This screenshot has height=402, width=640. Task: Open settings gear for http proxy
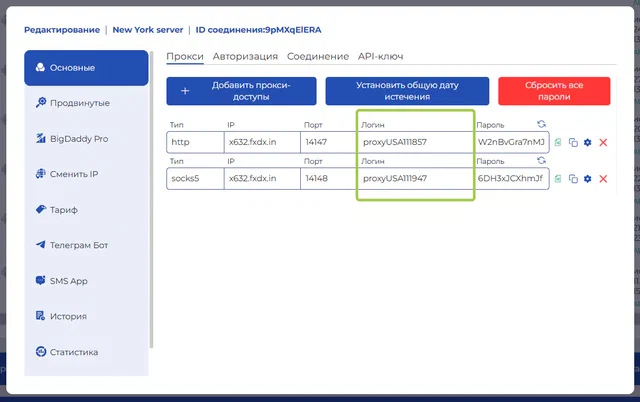click(x=587, y=142)
